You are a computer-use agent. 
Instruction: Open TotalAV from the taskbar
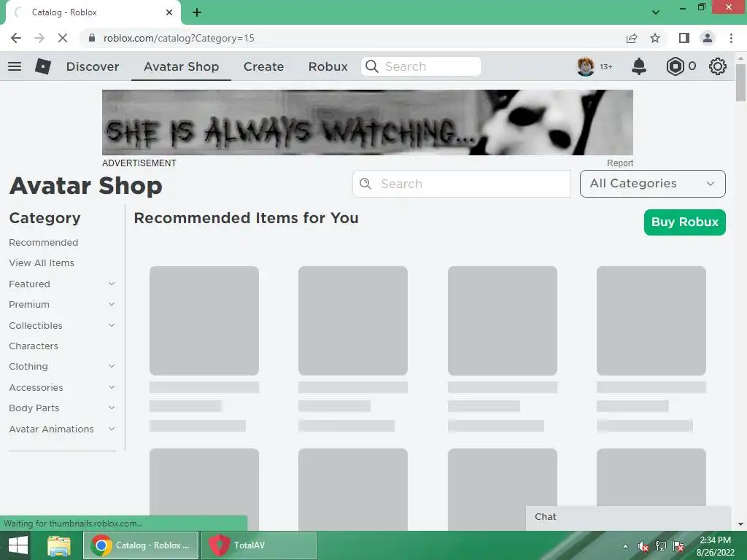click(x=259, y=545)
